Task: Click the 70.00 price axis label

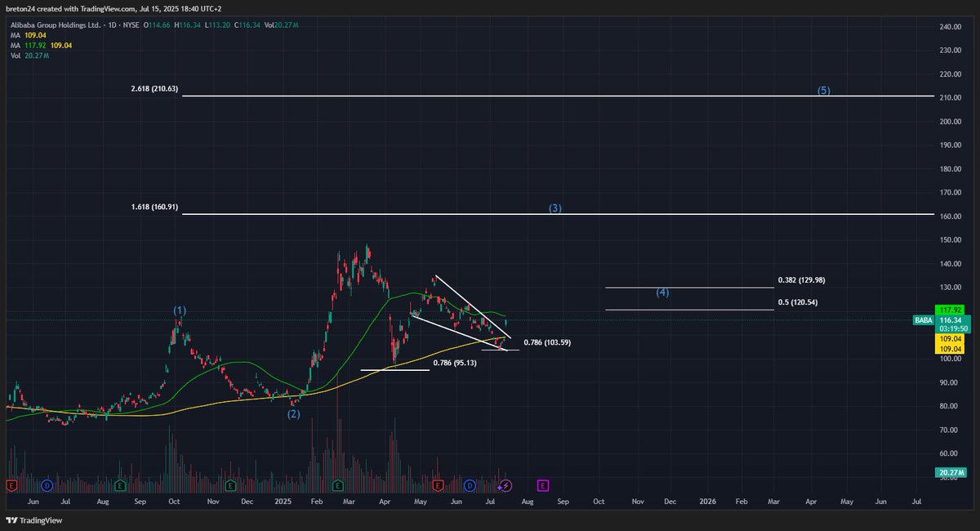Action: point(951,430)
